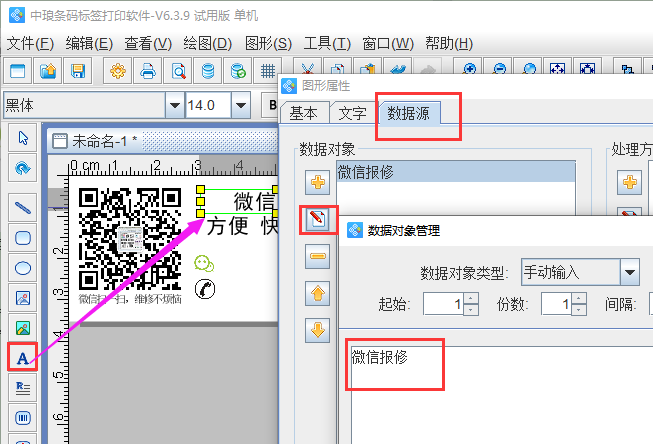The height and width of the screenshot is (444, 653).
Task: Click the save icon in toolbar
Action: 78,71
